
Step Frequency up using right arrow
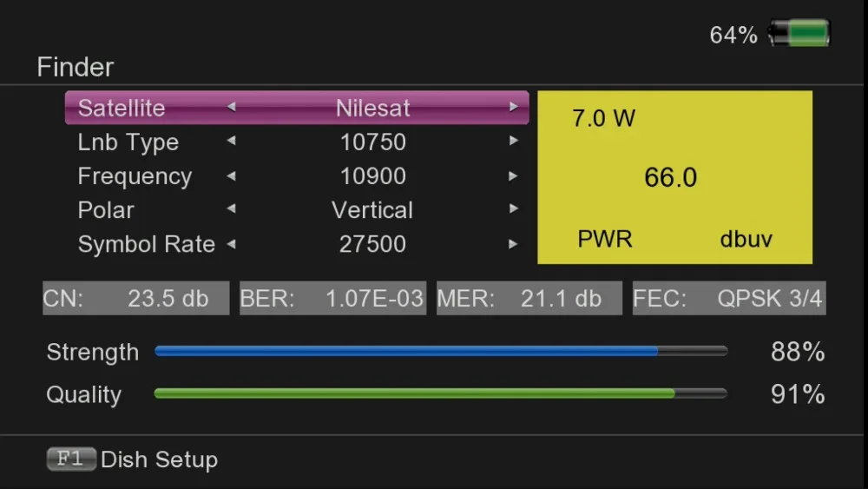pyautogui.click(x=513, y=176)
